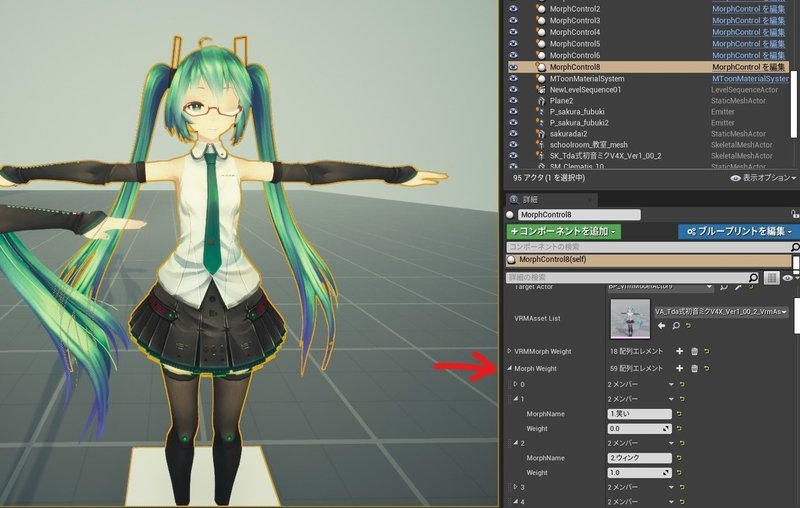Screen dimensions: 800x508
Task: Open the MToonMaterialSystem blueprint link
Action: [x=751, y=79]
